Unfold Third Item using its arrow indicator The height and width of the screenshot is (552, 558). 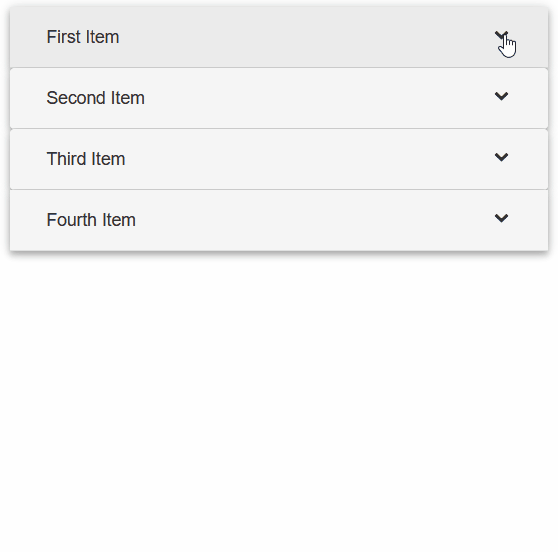pyautogui.click(x=501, y=157)
